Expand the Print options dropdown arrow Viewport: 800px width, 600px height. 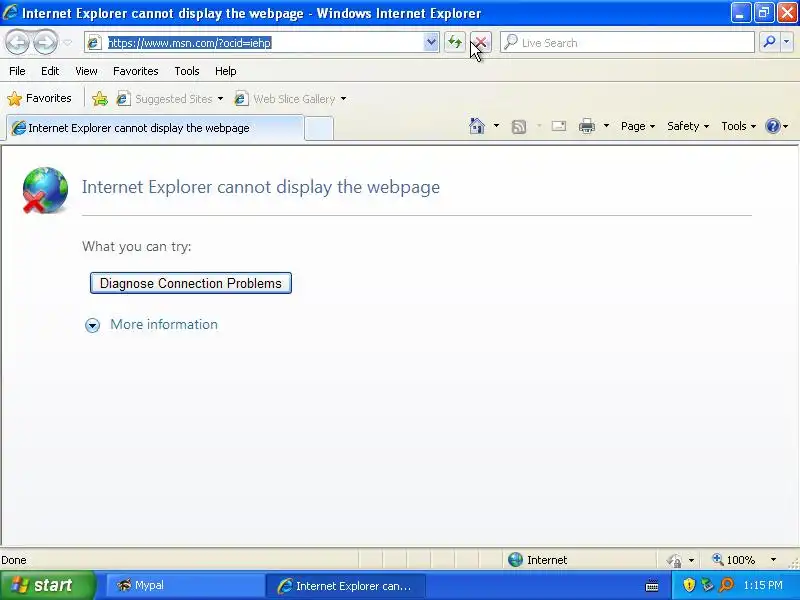[606, 126]
